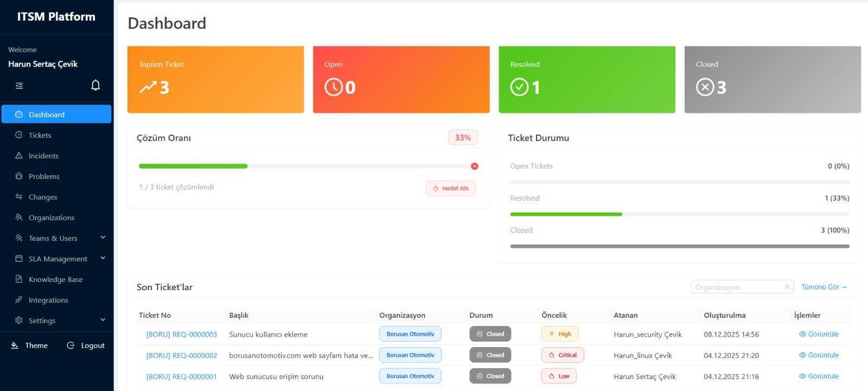Screen dimensions: 868x391
Task: Click the Oluşturulma column header
Action: tap(725, 315)
